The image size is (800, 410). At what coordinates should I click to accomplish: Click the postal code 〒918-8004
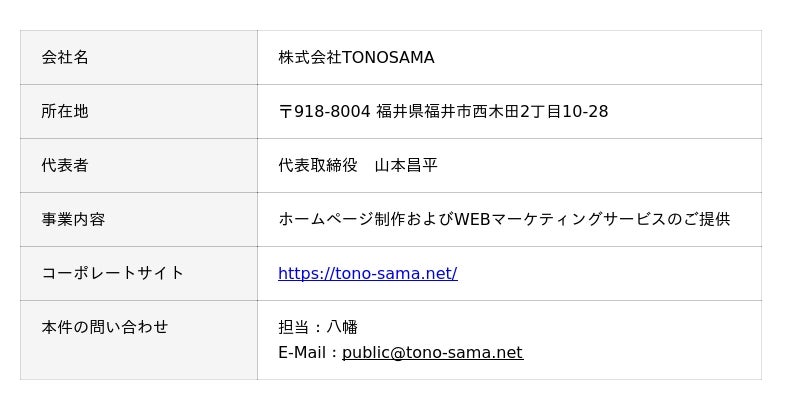click(324, 111)
